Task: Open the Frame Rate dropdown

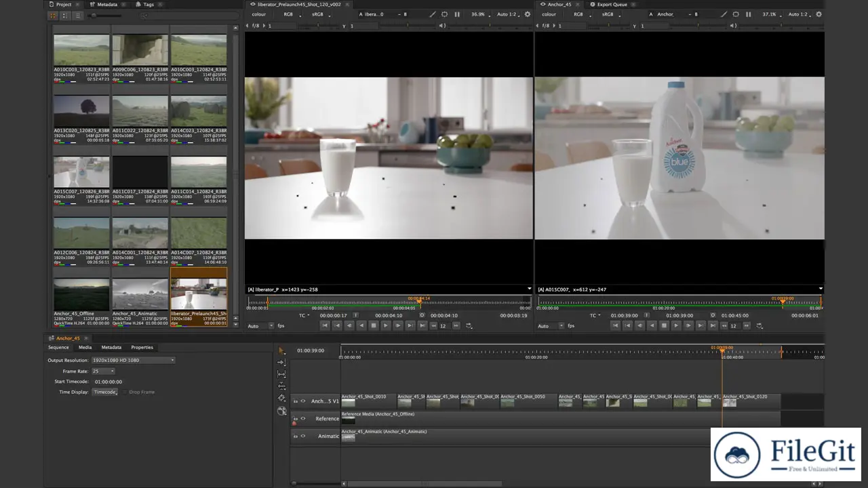Action: click(x=103, y=371)
